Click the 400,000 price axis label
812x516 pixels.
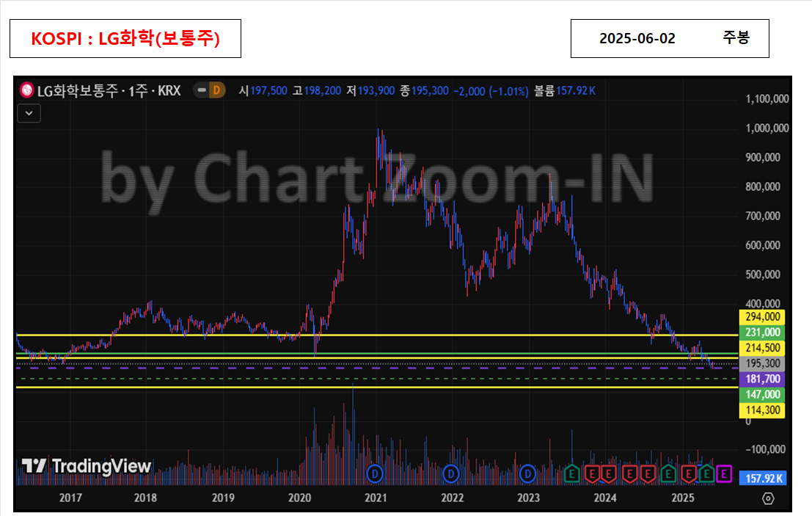click(763, 304)
